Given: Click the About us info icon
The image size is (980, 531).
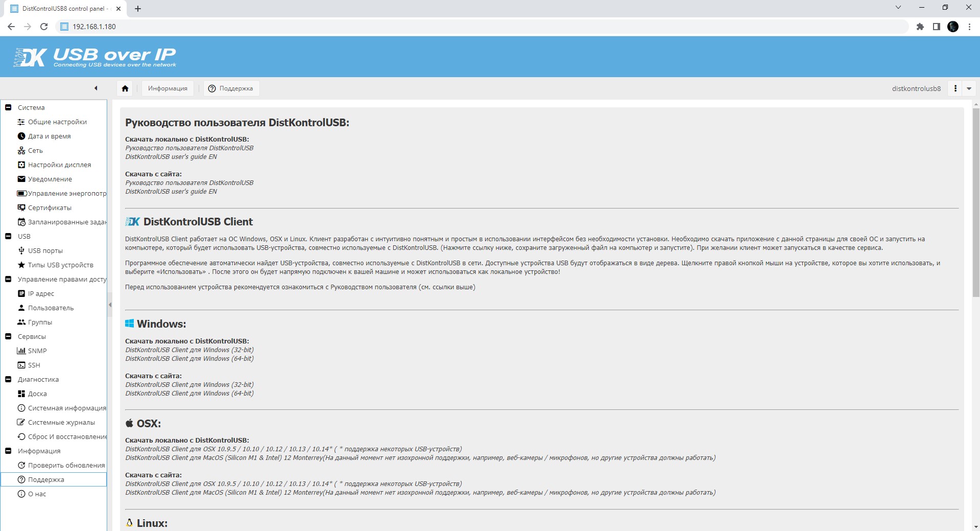Looking at the screenshot, I should 21,494.
